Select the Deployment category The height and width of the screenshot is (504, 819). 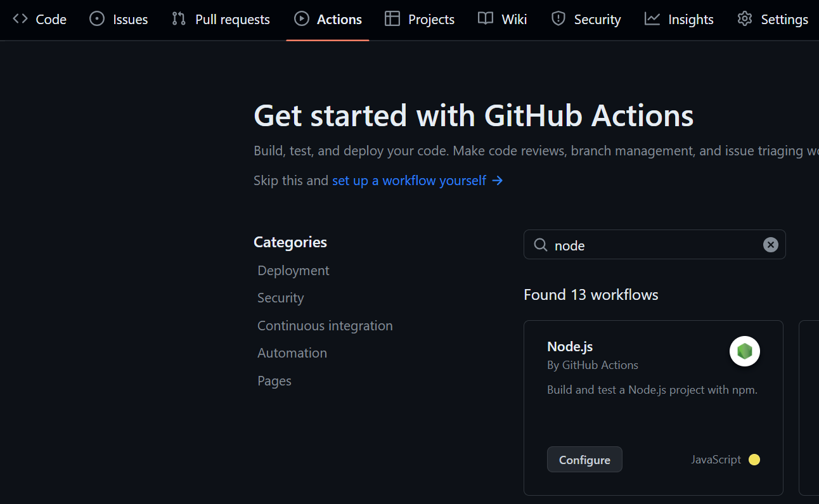pyautogui.click(x=293, y=271)
